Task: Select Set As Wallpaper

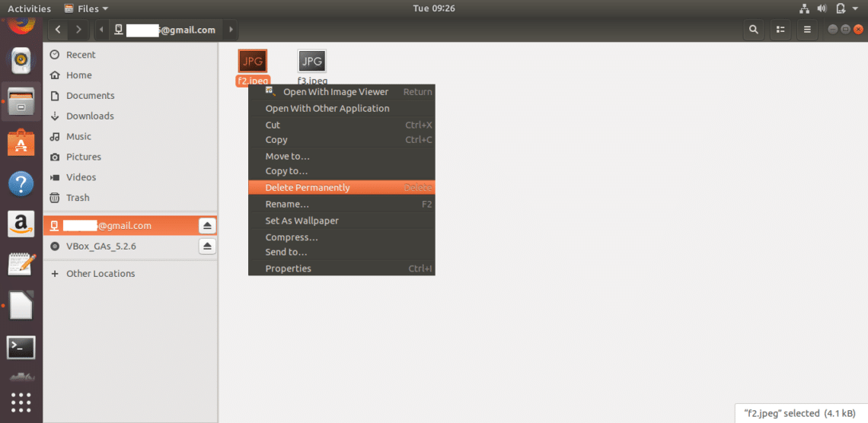Action: click(x=342, y=221)
